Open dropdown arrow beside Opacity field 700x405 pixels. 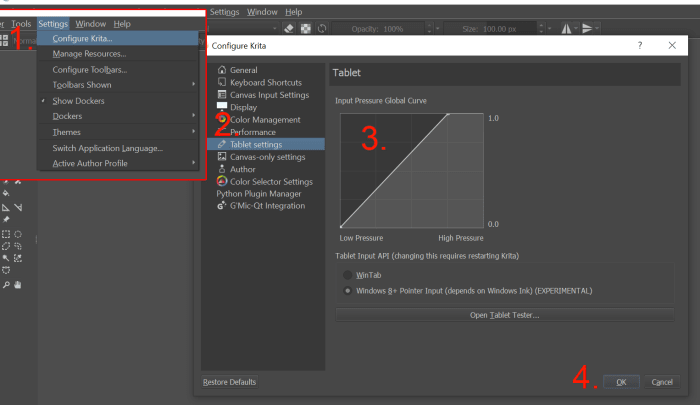[x=438, y=29]
